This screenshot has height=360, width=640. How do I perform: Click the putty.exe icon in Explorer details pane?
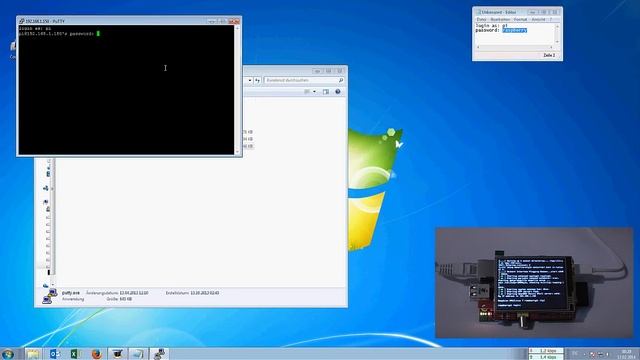pyautogui.click(x=50, y=296)
